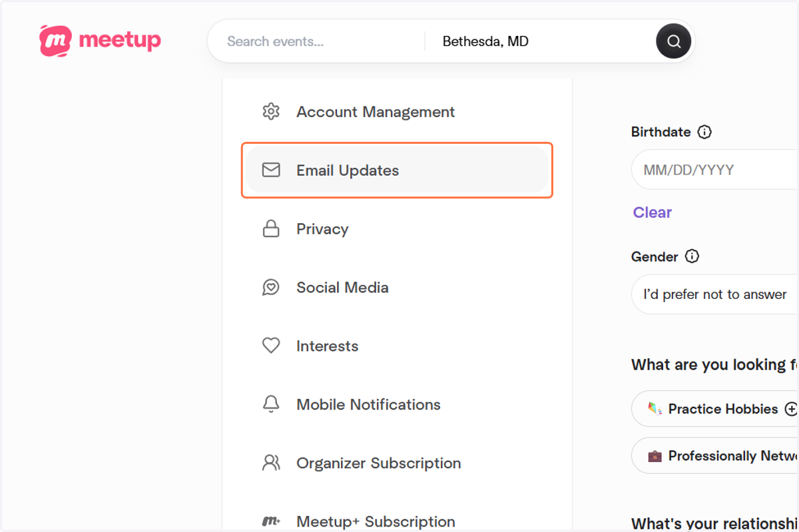Select the Professionally Network chip
Screen dimensions: 799x532
tap(715, 455)
